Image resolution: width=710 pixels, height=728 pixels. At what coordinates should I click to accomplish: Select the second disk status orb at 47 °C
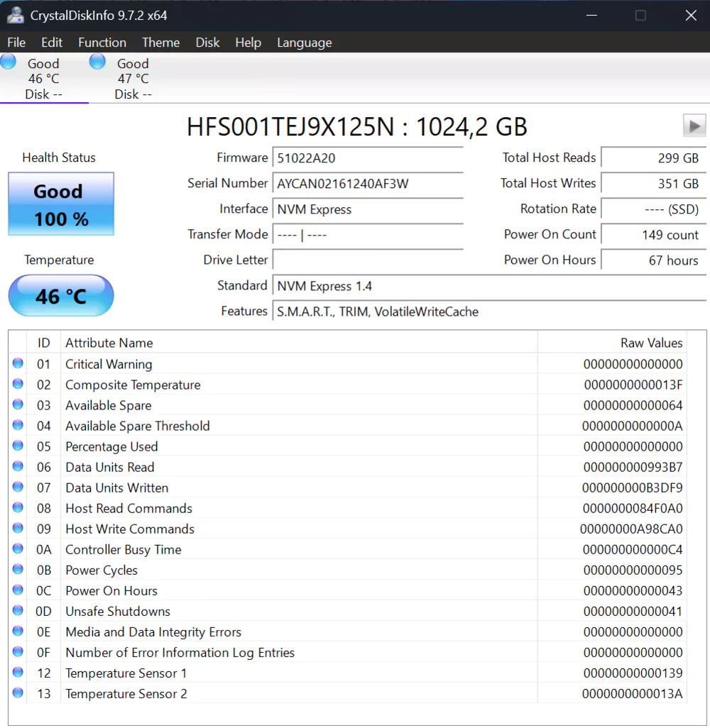coord(97,62)
